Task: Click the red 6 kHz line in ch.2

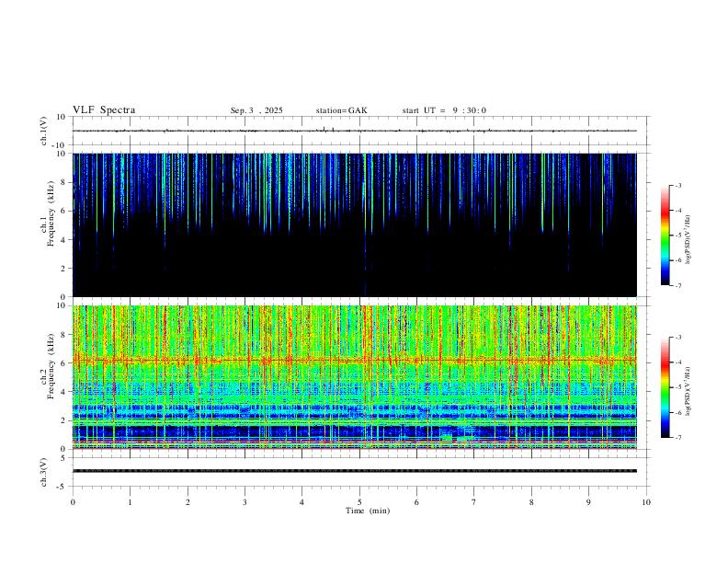Action: tap(355, 360)
